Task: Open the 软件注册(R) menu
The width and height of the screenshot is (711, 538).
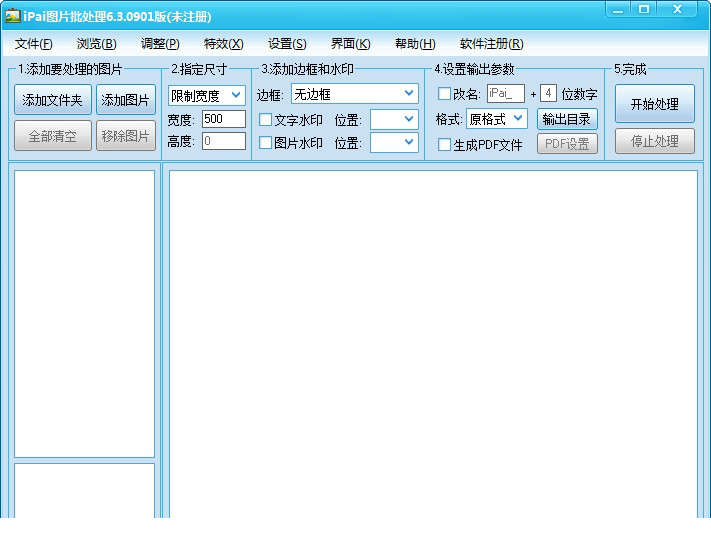Action: tap(492, 44)
